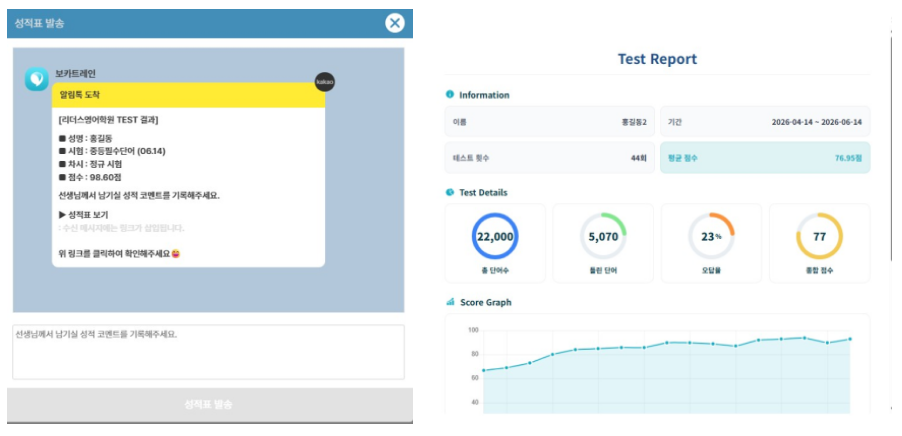Click the 테스트 횟수 44회 card
Image resolution: width=902 pixels, height=436 pixels.
click(x=549, y=158)
